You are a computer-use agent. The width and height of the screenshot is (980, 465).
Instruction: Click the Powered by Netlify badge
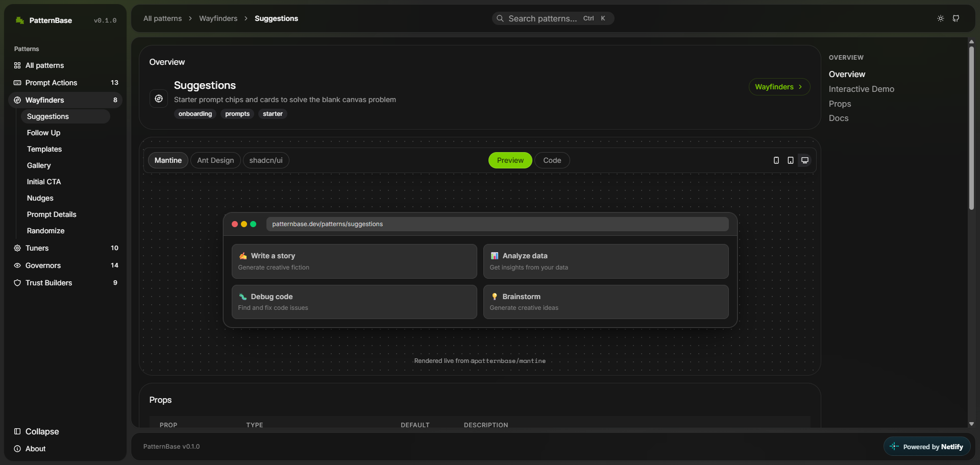point(927,447)
